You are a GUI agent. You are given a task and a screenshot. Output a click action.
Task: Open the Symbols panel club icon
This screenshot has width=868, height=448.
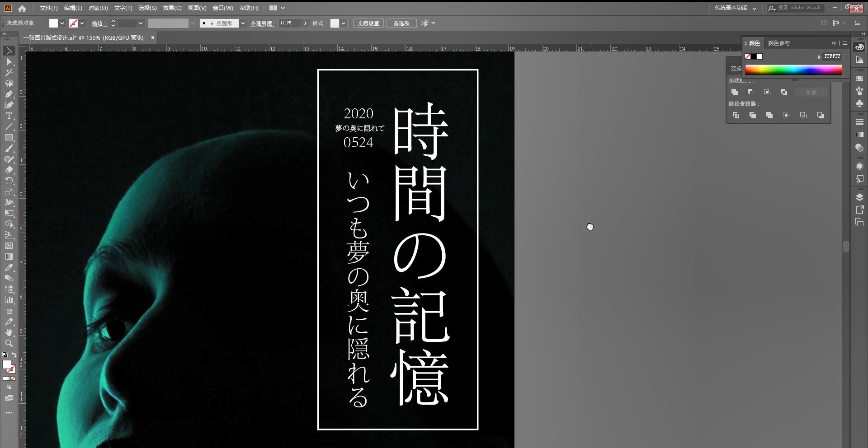tap(859, 103)
